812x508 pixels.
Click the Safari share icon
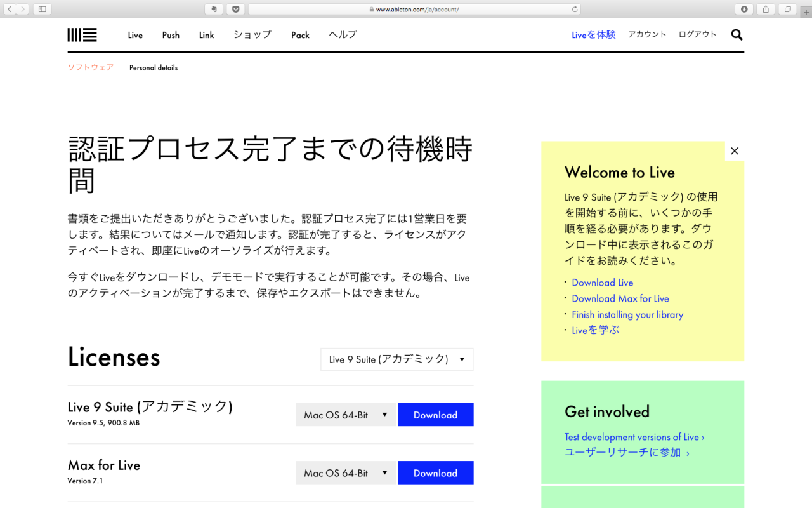[766, 9]
